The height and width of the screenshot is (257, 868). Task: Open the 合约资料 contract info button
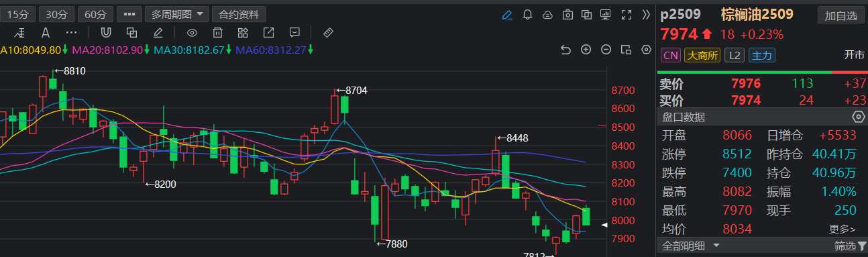pos(239,14)
